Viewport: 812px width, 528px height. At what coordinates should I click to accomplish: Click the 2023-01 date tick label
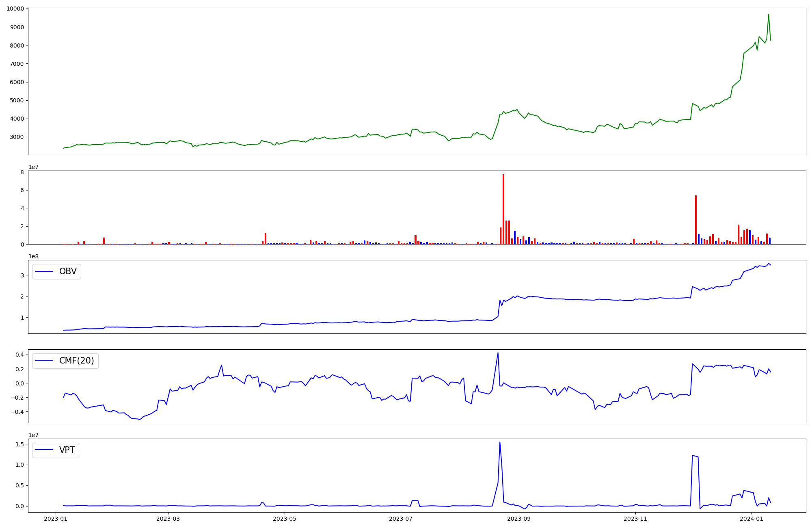[x=56, y=519]
